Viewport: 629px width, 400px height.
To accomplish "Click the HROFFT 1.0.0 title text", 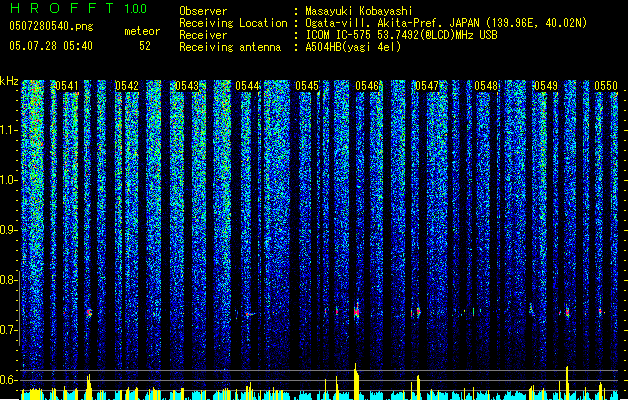I will pyautogui.click(x=78, y=8).
